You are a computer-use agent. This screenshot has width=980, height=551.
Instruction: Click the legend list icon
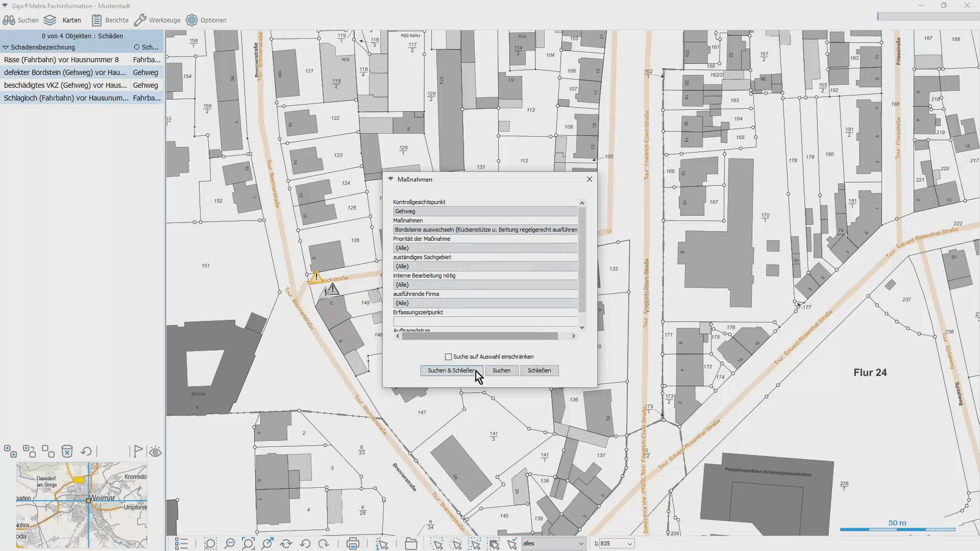pos(181,544)
